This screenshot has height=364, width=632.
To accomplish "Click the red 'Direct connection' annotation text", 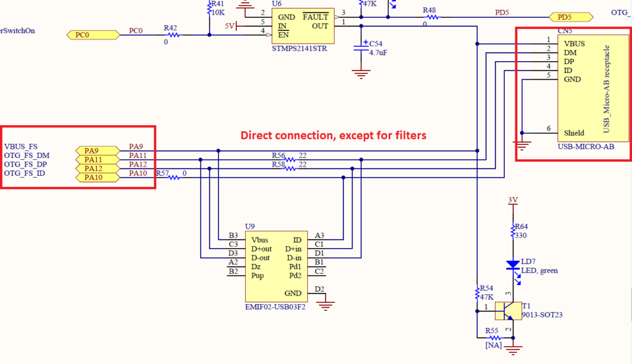I will tap(333, 135).
